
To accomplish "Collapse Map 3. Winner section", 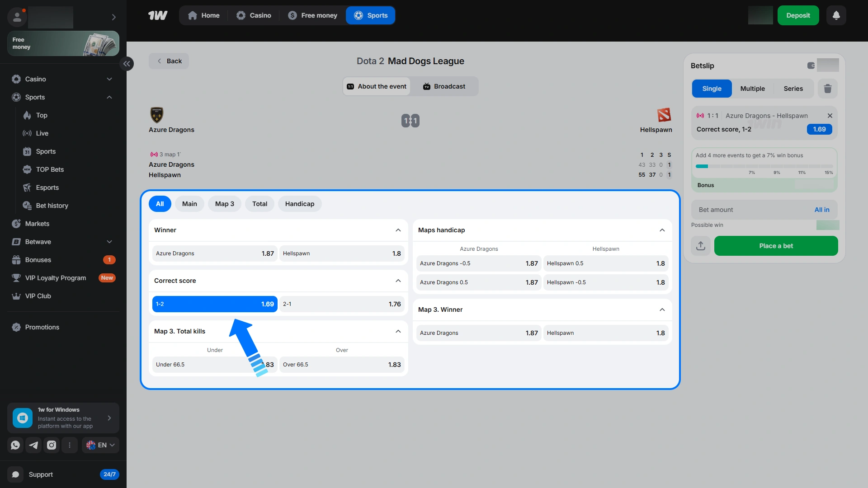I will [x=662, y=310].
